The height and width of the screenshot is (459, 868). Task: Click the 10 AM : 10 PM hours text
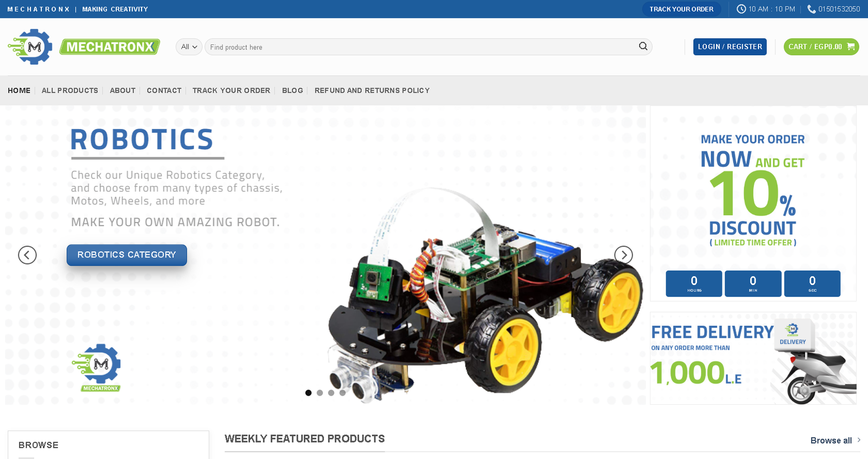coord(772,9)
